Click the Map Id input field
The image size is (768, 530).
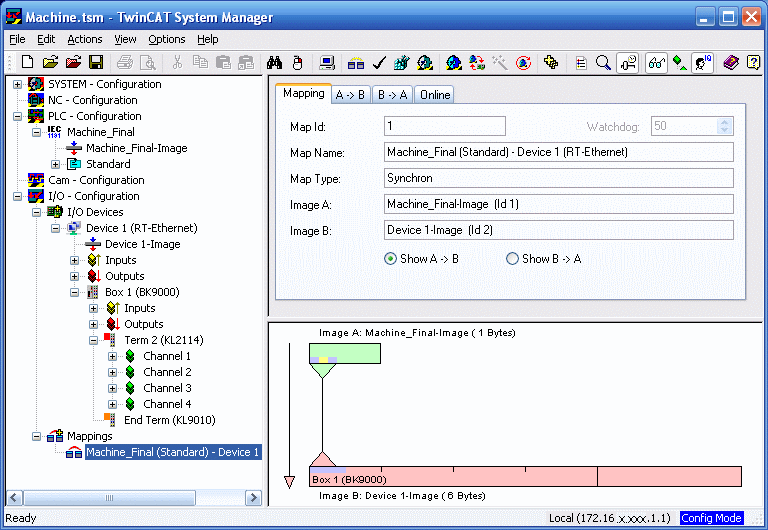(445, 126)
